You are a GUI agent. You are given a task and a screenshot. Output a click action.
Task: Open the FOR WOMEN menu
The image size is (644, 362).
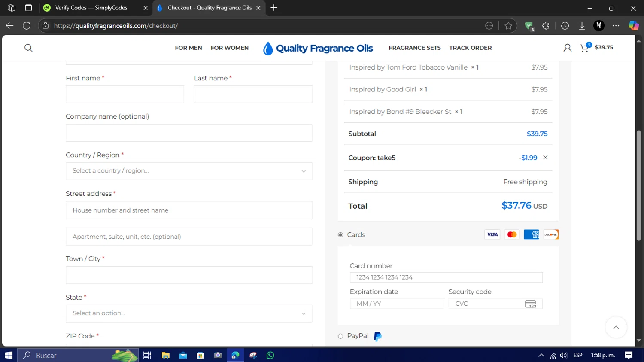230,48
